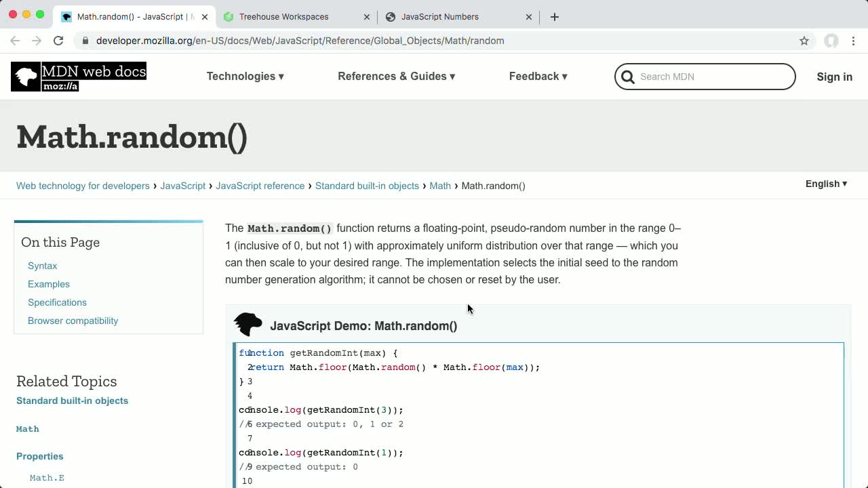Expand the Feedback menu

pyautogui.click(x=538, y=77)
